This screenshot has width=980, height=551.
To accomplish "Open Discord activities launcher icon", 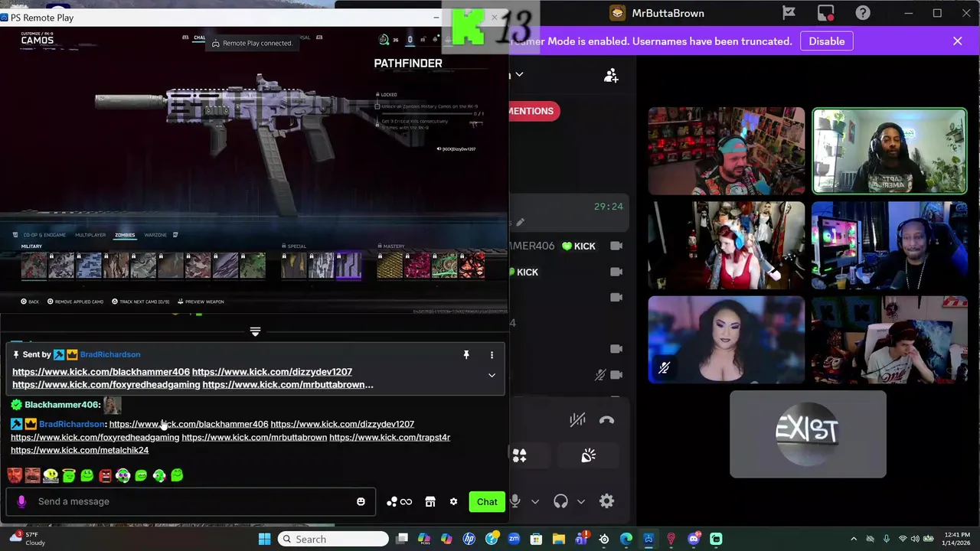I will [x=520, y=456].
